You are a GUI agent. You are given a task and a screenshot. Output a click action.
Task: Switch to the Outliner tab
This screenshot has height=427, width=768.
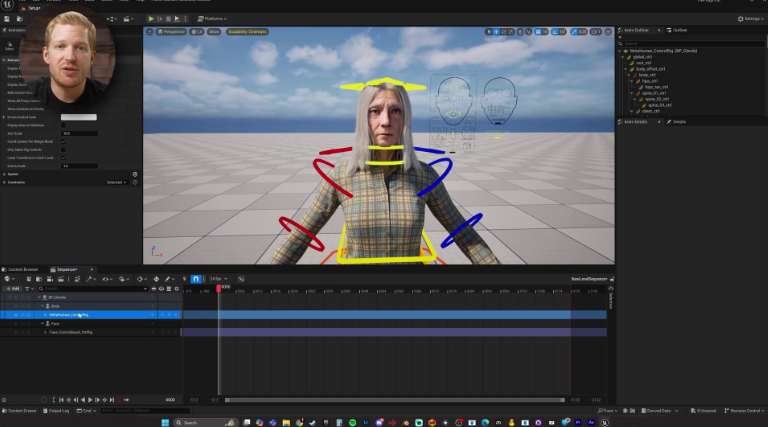pos(677,30)
